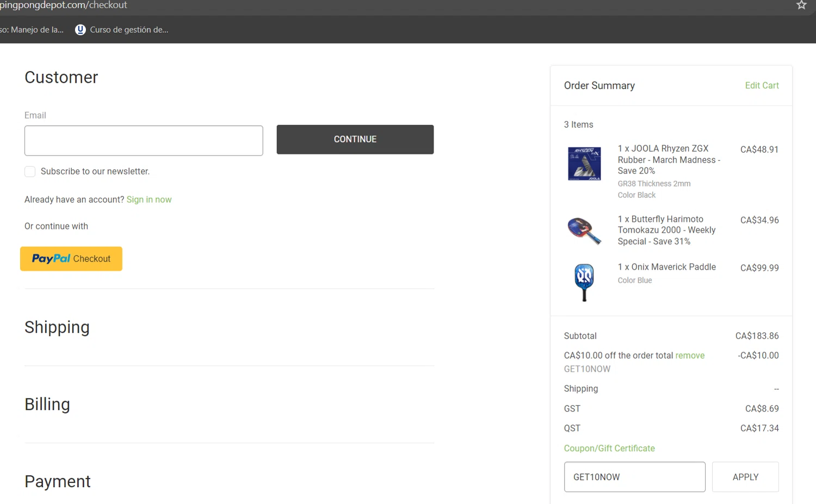Open Edit Cart link

tap(762, 85)
